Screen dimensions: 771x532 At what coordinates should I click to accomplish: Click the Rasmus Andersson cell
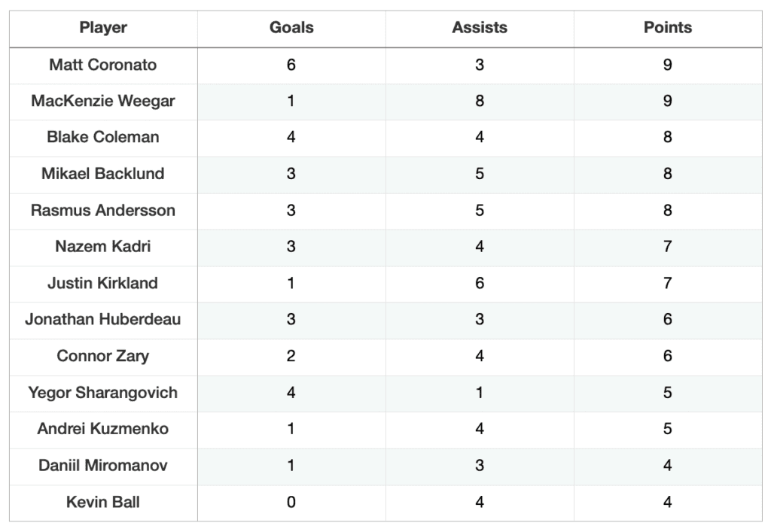point(103,210)
